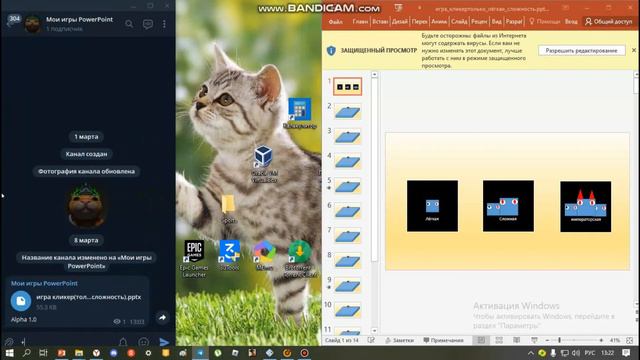
Task: Switch to the Анима ribbon tab
Action: click(439, 22)
